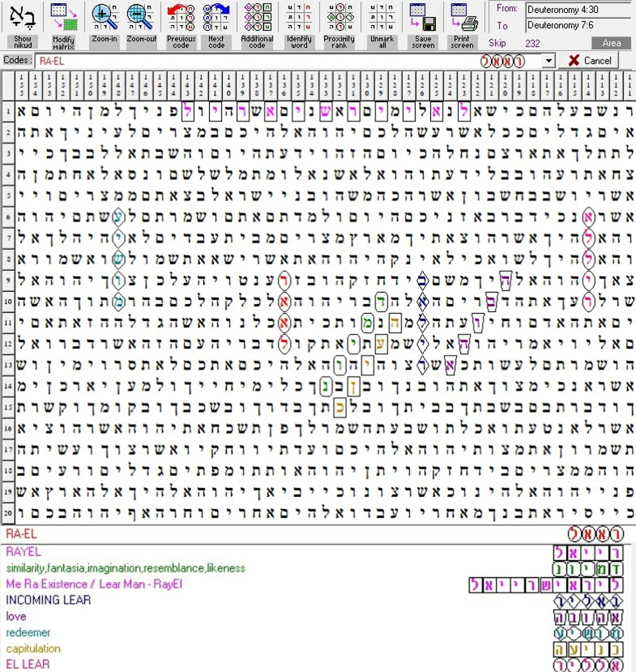Click the Skip label
The width and height of the screenshot is (636, 672).
pos(497,44)
